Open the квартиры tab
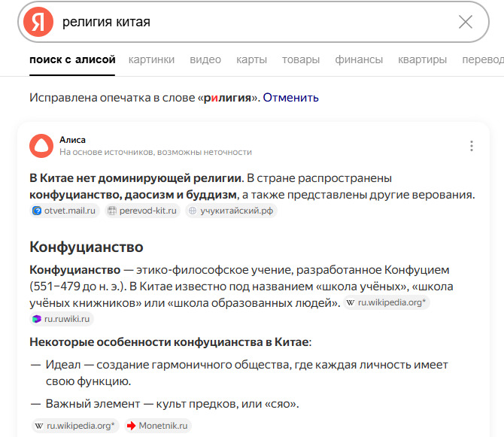The width and height of the screenshot is (504, 437). 422,59
